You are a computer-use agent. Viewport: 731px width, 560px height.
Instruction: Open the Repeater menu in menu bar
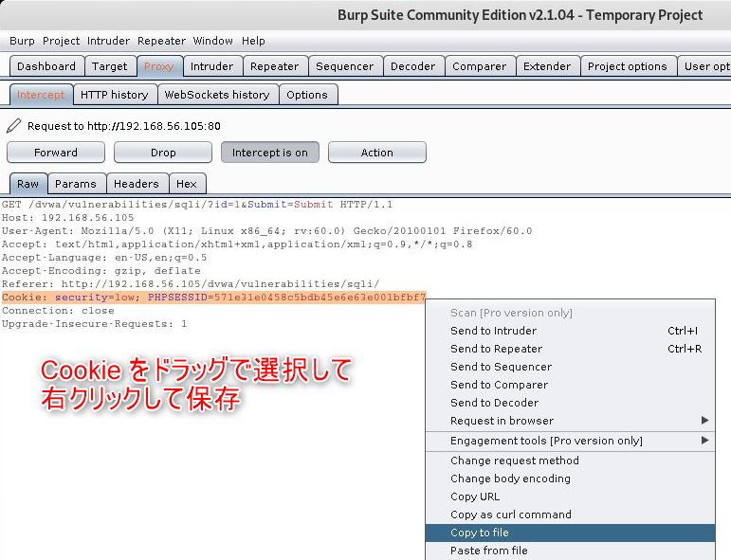[x=161, y=41]
